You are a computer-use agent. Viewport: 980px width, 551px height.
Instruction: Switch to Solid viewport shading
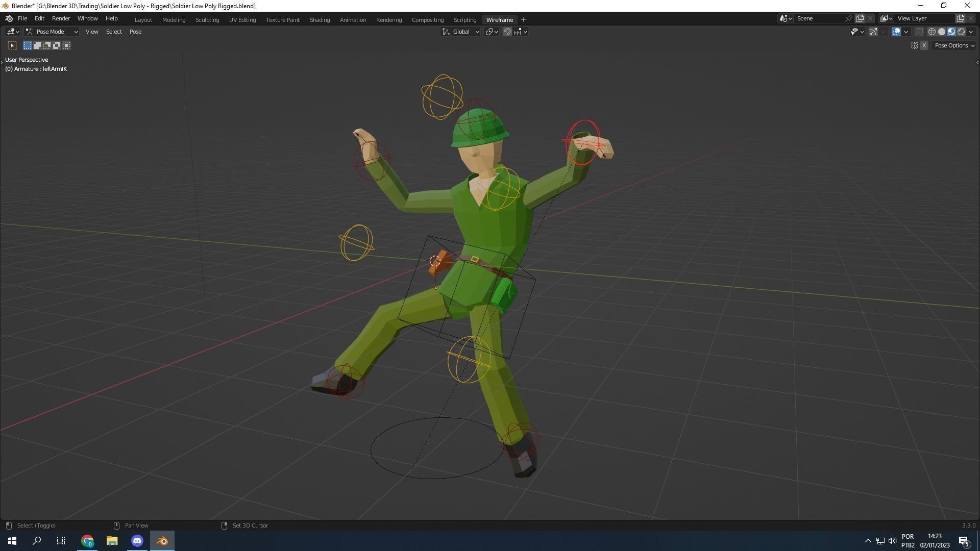point(942,32)
